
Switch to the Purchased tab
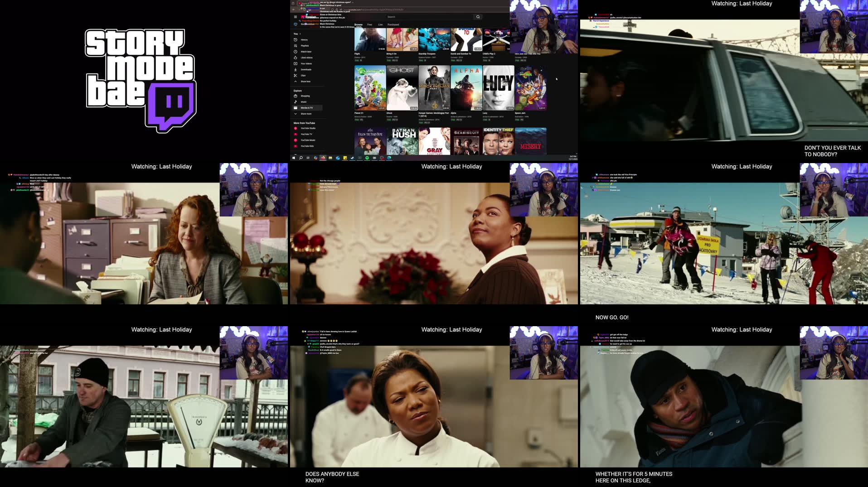[393, 24]
